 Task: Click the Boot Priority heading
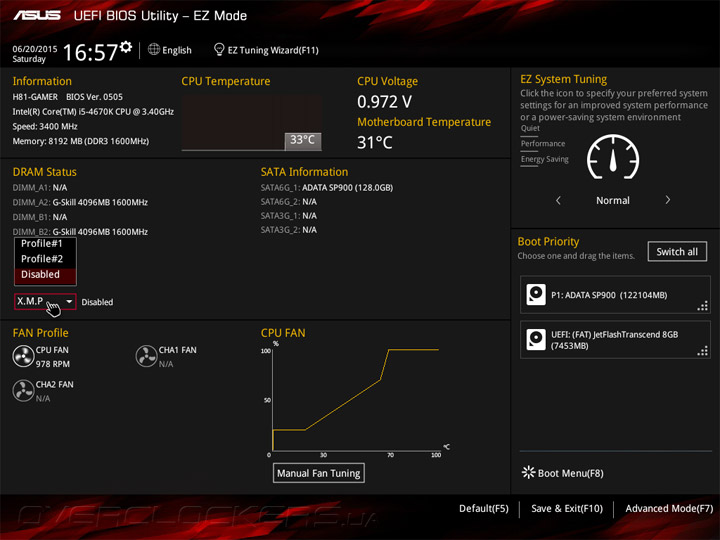548,242
